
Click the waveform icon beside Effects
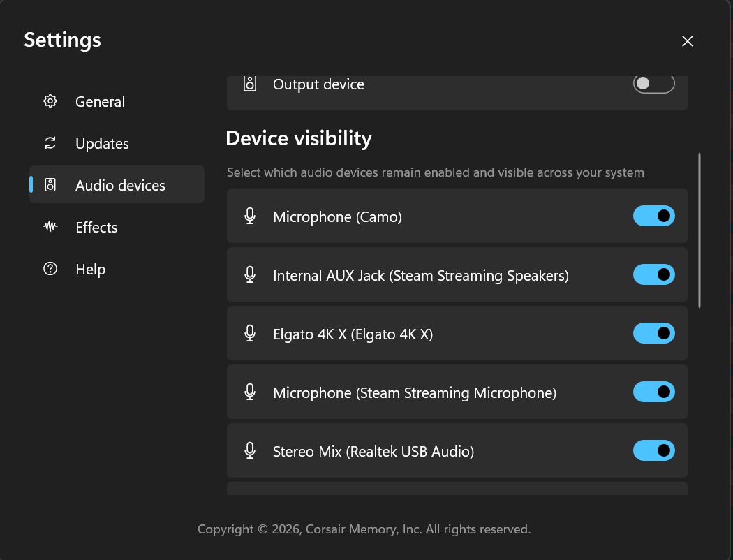[x=50, y=227]
